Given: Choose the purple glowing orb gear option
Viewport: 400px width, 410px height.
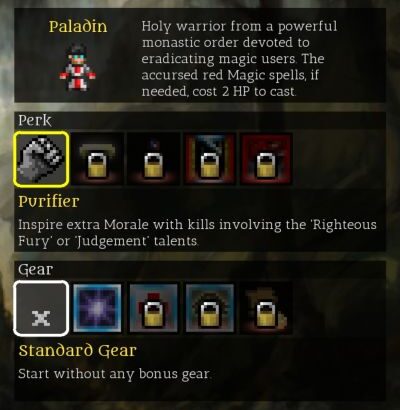Looking at the screenshot, I should tap(97, 308).
